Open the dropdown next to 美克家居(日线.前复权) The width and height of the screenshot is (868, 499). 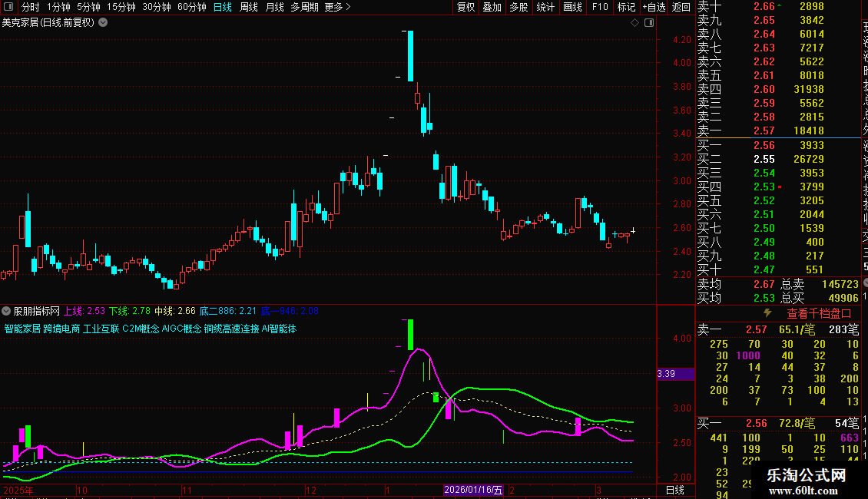tap(103, 23)
